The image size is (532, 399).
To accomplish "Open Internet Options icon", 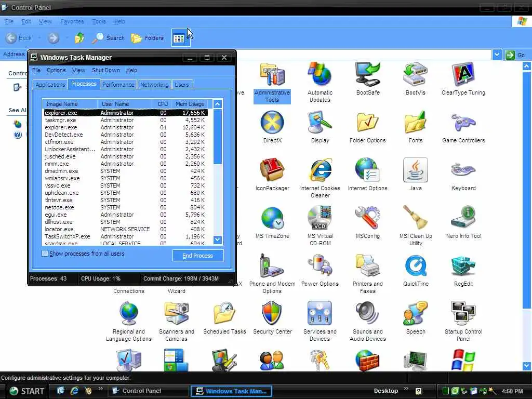I will click(x=368, y=175).
